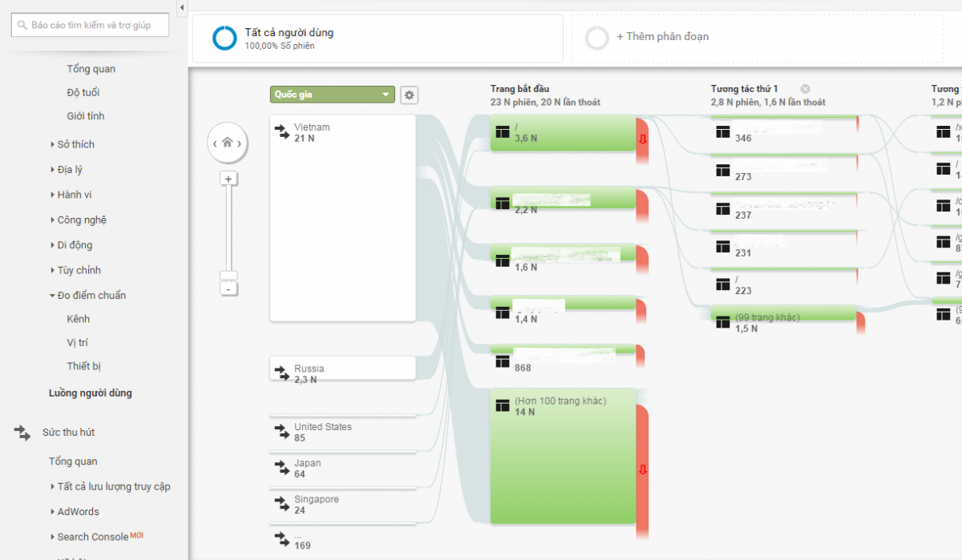Expand the Công nghệ menu group

tap(81, 220)
